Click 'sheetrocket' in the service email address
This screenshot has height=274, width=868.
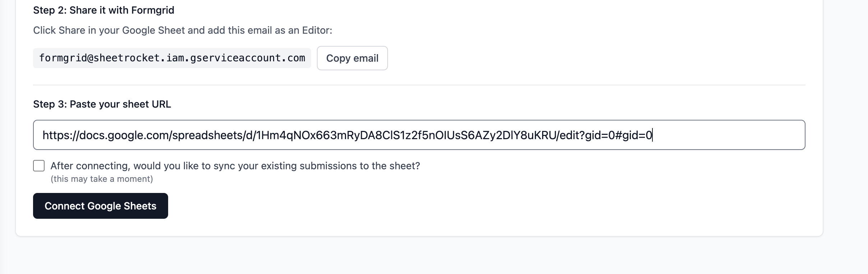[x=126, y=58]
